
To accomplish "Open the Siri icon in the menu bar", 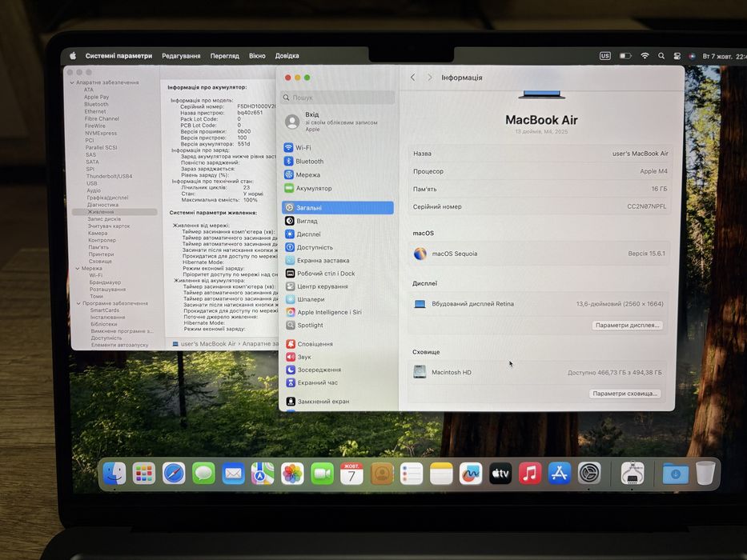I will pyautogui.click(x=693, y=56).
